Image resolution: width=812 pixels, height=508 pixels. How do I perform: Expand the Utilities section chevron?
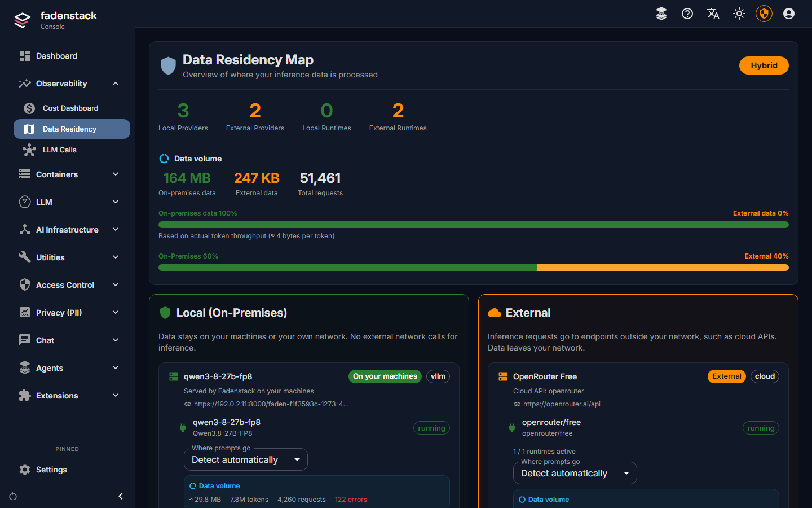(x=116, y=257)
